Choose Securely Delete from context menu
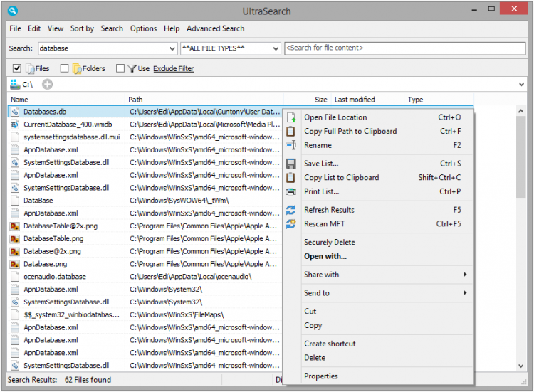Viewport: 534px width, 392px height. point(329,242)
